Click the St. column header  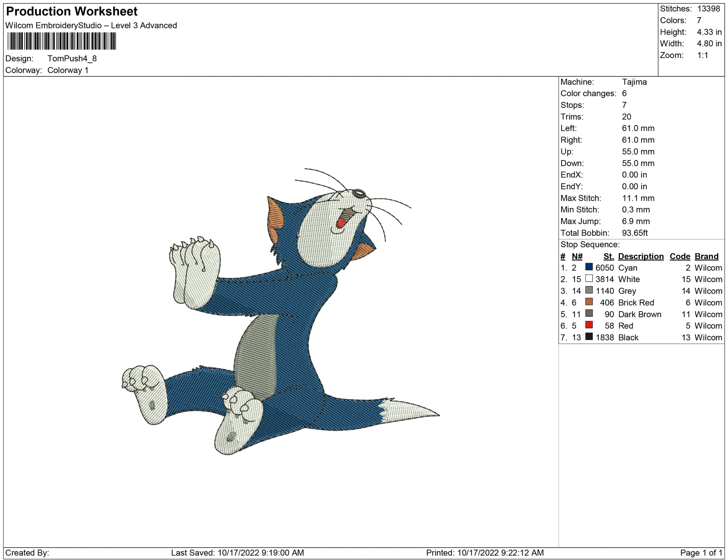pos(608,256)
